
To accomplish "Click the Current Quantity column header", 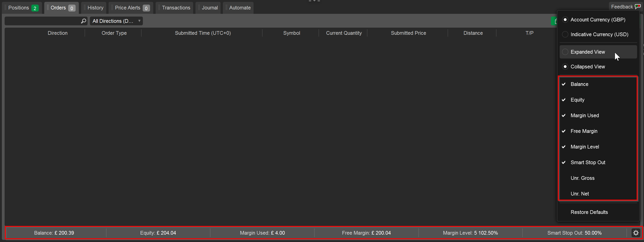I will 344,33.
